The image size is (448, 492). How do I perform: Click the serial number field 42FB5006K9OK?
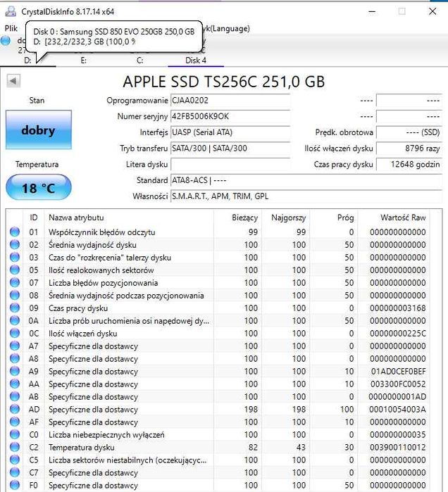tap(230, 116)
